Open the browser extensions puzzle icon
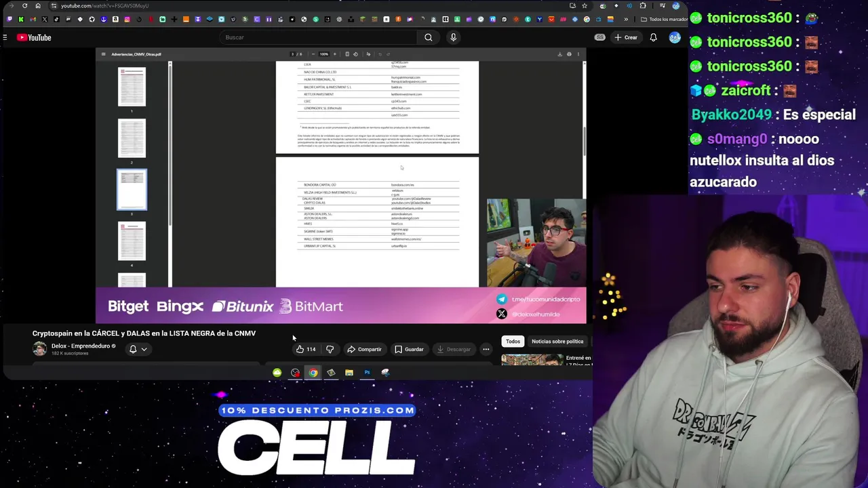This screenshot has height=488, width=868. click(643, 5)
